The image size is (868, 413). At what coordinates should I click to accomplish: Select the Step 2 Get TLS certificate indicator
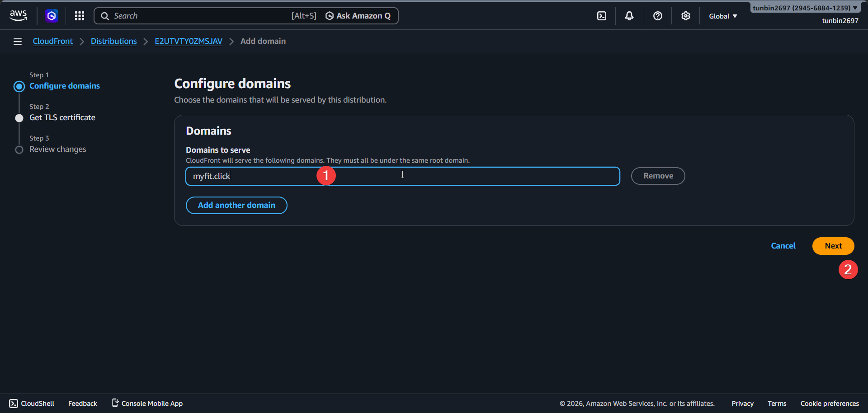pyautogui.click(x=19, y=118)
